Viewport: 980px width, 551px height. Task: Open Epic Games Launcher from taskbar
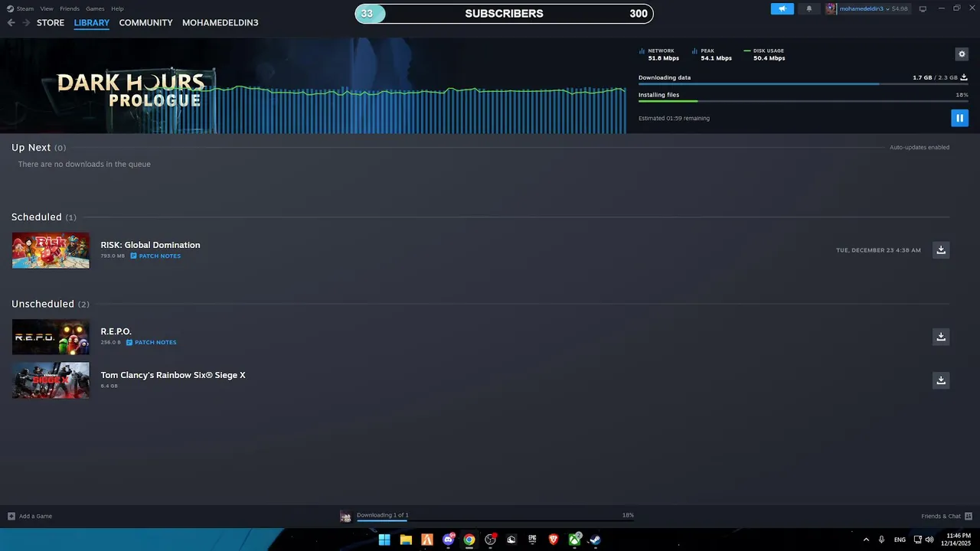tap(532, 540)
